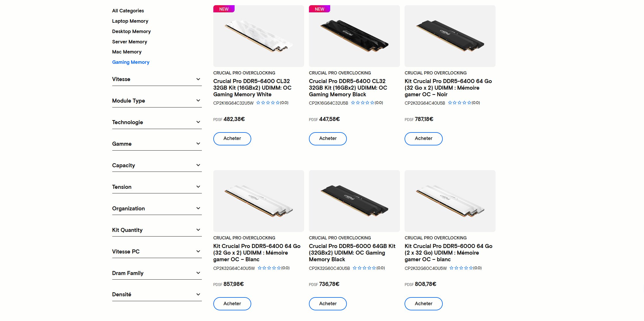This screenshot has height=321, width=644.
Task: Expand the Module Type filter
Action: (156, 101)
